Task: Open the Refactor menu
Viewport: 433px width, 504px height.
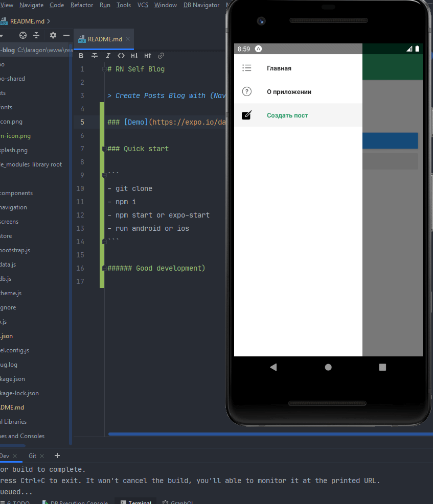Action: point(82,5)
